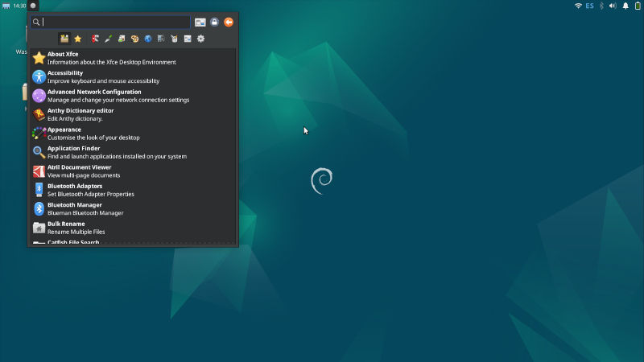Select the Development category icon

pyautogui.click(x=109, y=39)
